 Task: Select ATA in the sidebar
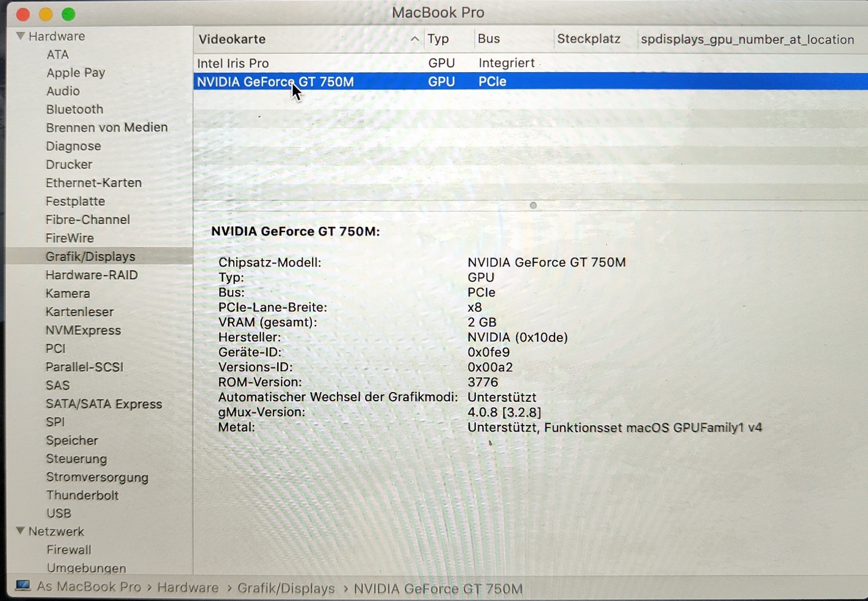pyautogui.click(x=58, y=54)
